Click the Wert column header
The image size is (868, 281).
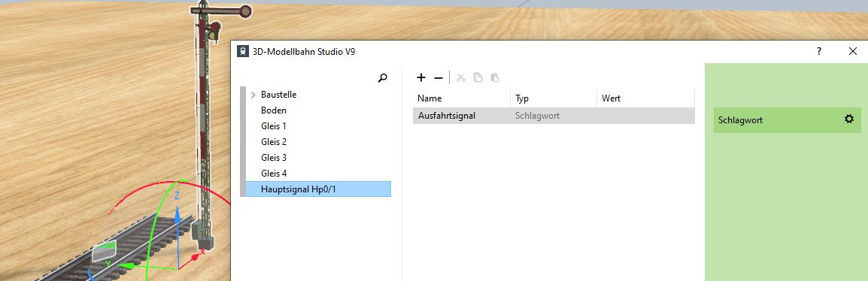(x=645, y=98)
